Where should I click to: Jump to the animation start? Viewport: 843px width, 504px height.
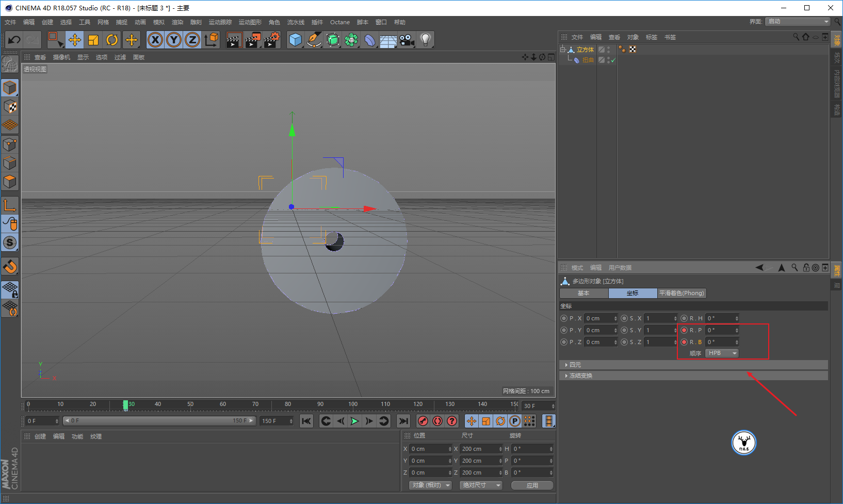tap(306, 421)
